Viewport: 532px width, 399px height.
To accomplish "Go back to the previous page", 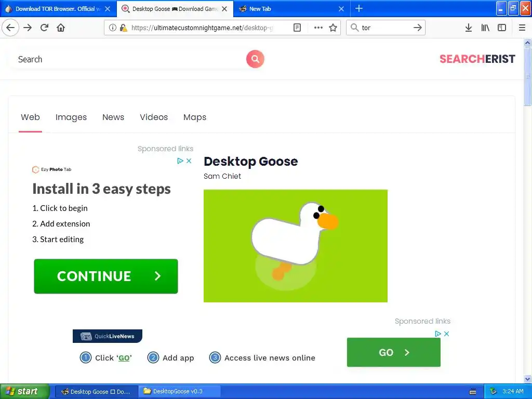I will pos(10,28).
